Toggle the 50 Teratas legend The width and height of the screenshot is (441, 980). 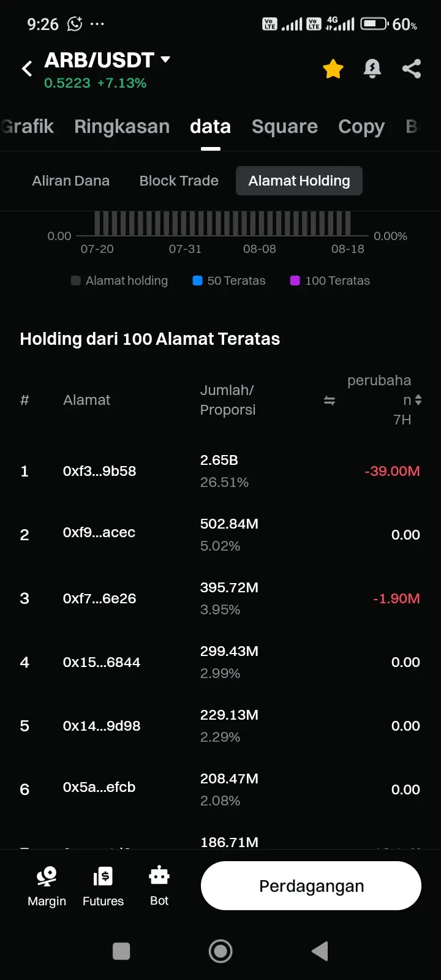[229, 281]
